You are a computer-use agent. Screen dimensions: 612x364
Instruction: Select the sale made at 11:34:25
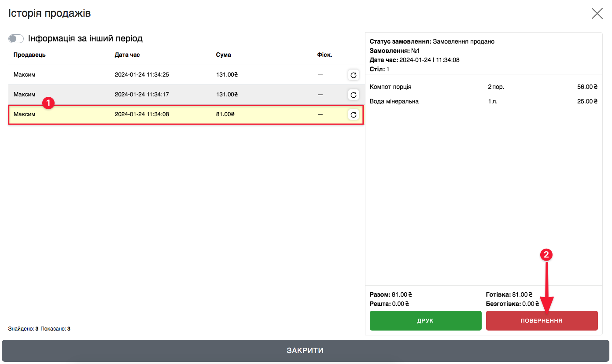click(142, 75)
